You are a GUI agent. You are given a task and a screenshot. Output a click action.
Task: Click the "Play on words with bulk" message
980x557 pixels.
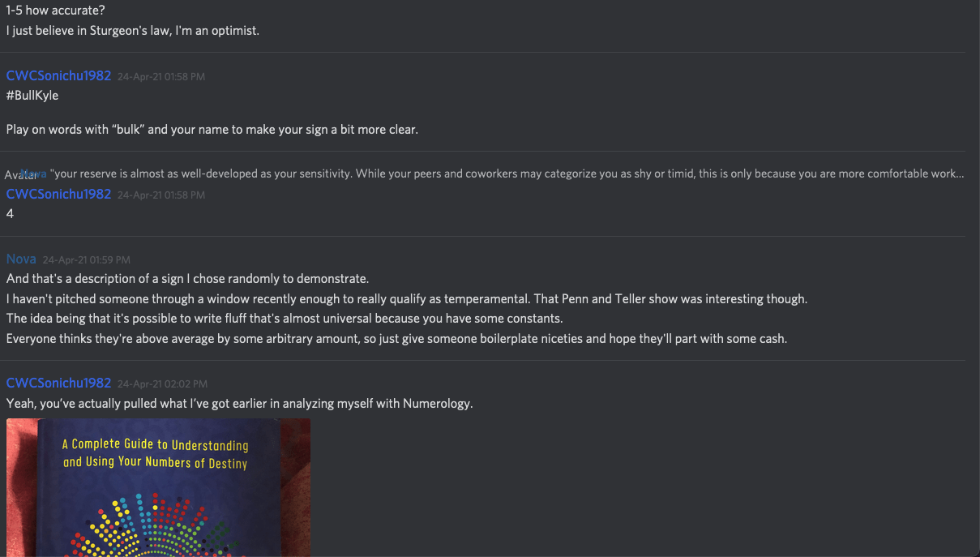(x=212, y=129)
